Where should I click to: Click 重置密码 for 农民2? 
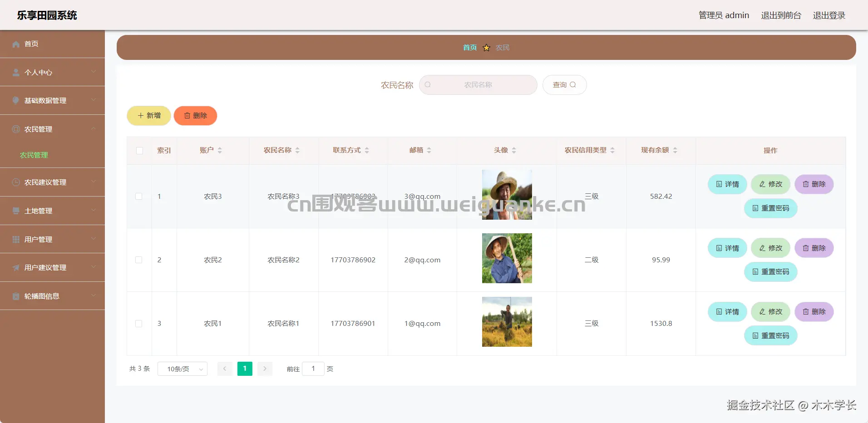click(x=770, y=272)
